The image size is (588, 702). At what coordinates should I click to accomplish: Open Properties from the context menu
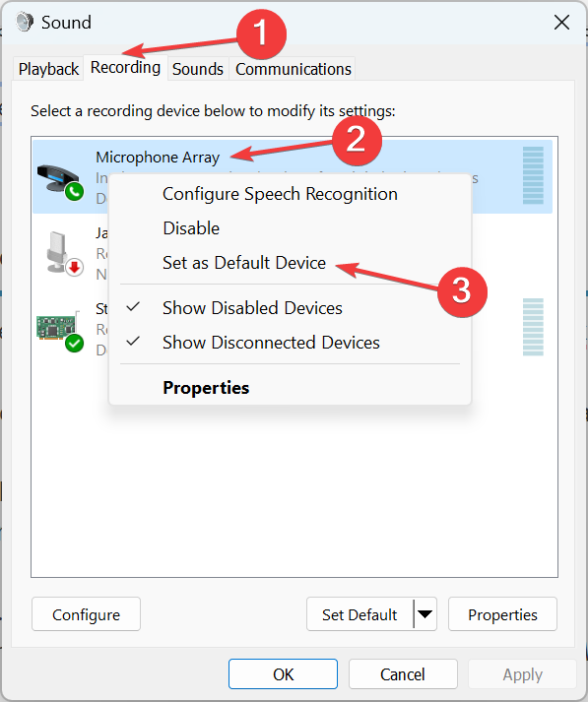click(x=206, y=388)
